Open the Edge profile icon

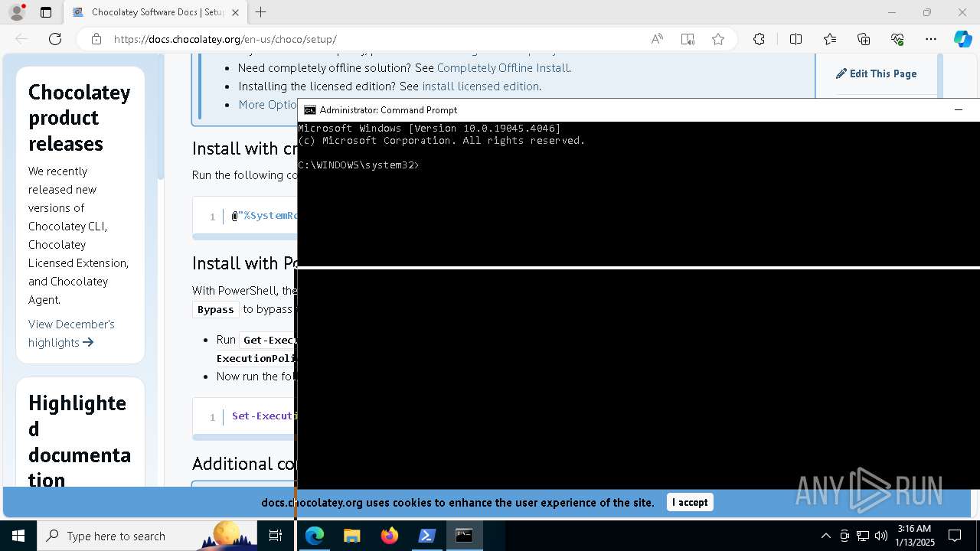click(17, 12)
